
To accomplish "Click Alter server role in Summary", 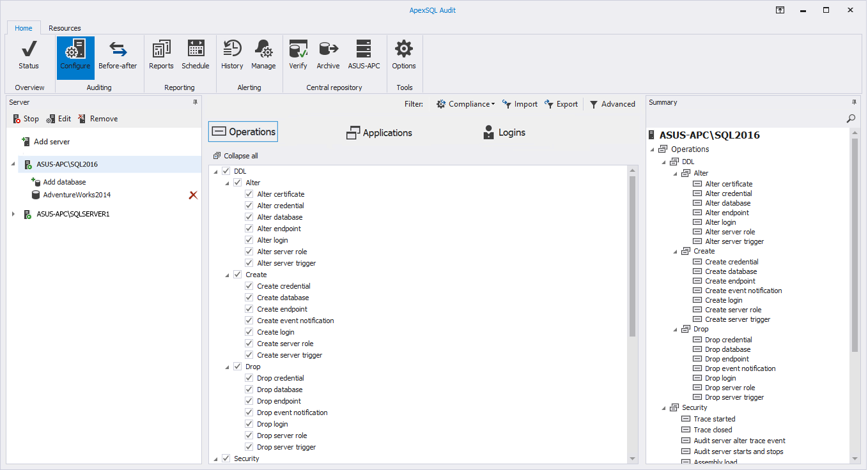I will pos(730,232).
